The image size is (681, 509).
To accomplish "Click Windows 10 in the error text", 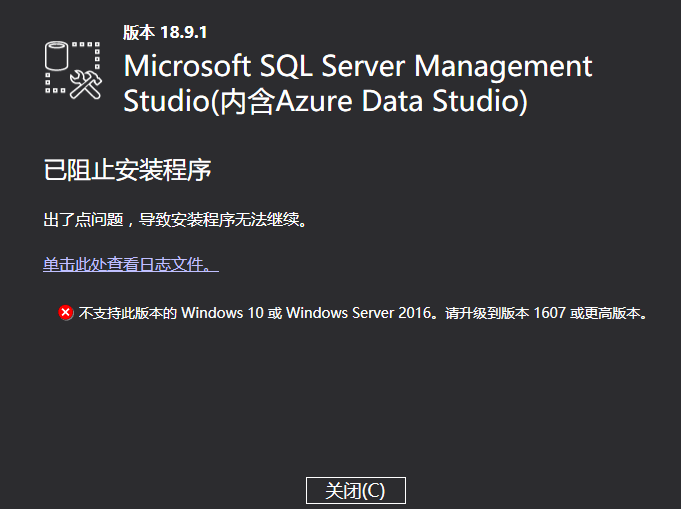I will tap(222, 313).
